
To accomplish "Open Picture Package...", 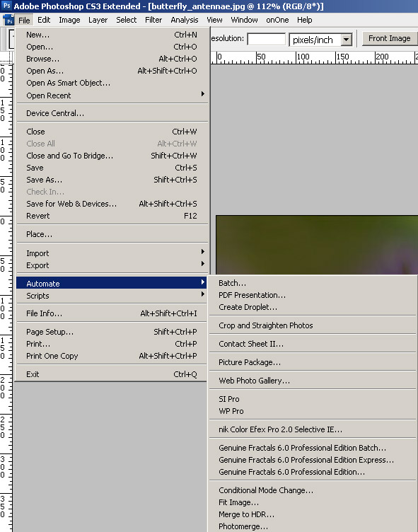I will click(x=313, y=362).
